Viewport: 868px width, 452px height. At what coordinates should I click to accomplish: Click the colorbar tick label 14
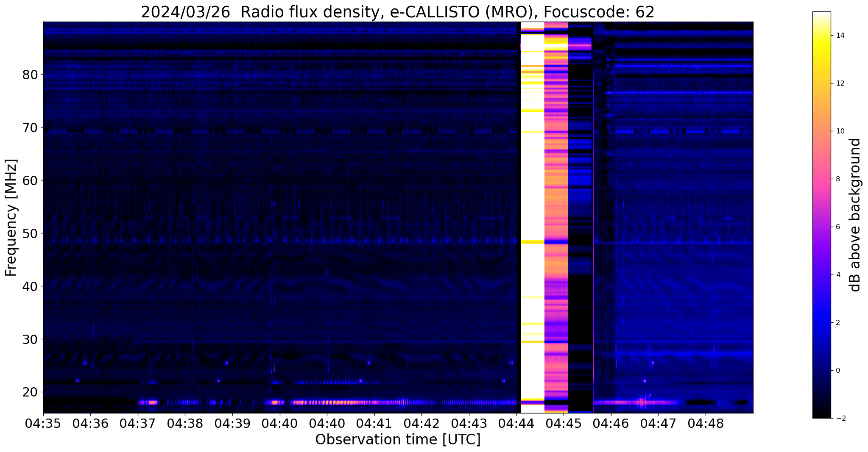(x=840, y=36)
